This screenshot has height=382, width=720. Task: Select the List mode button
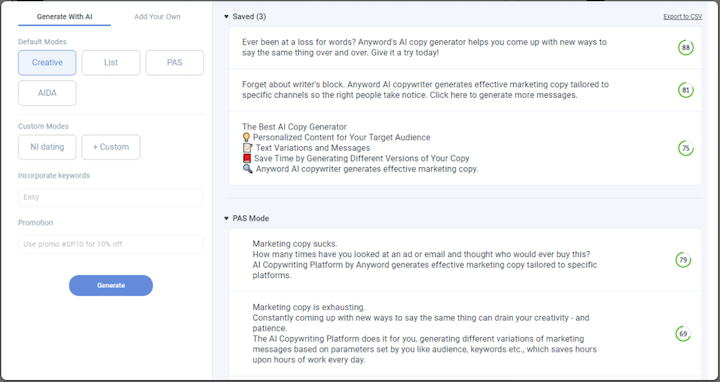pos(111,62)
